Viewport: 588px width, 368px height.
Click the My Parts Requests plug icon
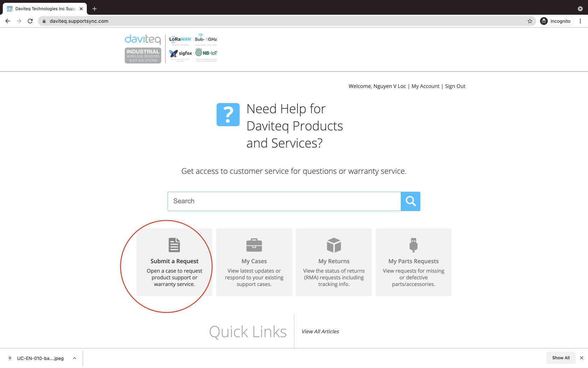click(414, 245)
